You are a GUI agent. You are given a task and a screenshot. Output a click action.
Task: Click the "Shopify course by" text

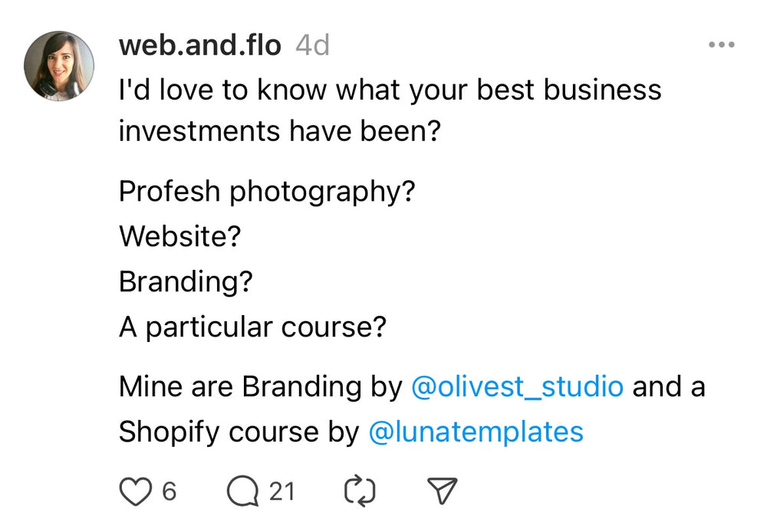pos(239,432)
